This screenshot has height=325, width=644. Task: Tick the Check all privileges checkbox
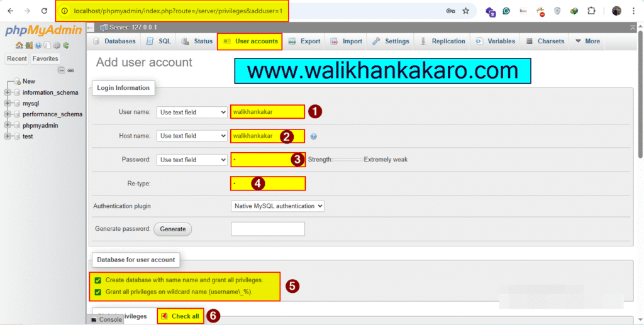(x=165, y=316)
